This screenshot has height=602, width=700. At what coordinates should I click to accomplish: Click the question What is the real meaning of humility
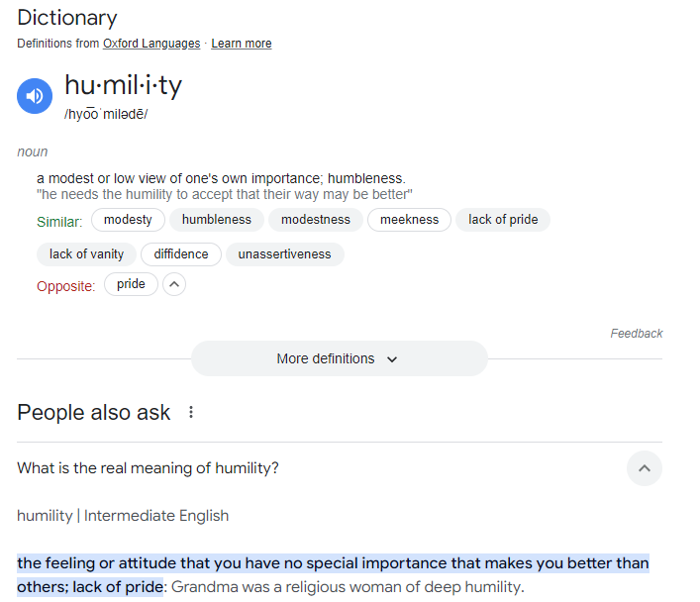coord(149,468)
